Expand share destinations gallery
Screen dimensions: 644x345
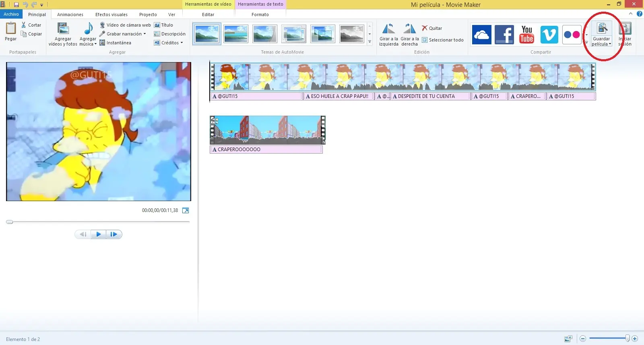click(x=586, y=42)
